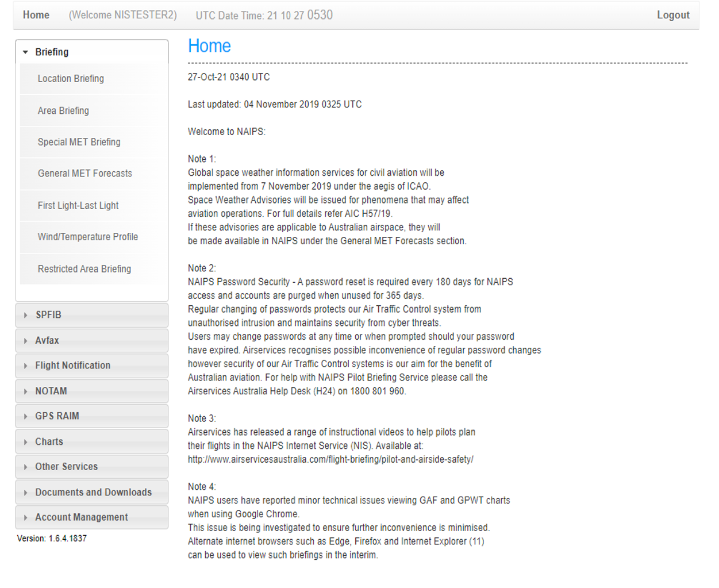Expand Documents and Downloads arrow
The height and width of the screenshot is (588, 719).
tap(25, 493)
